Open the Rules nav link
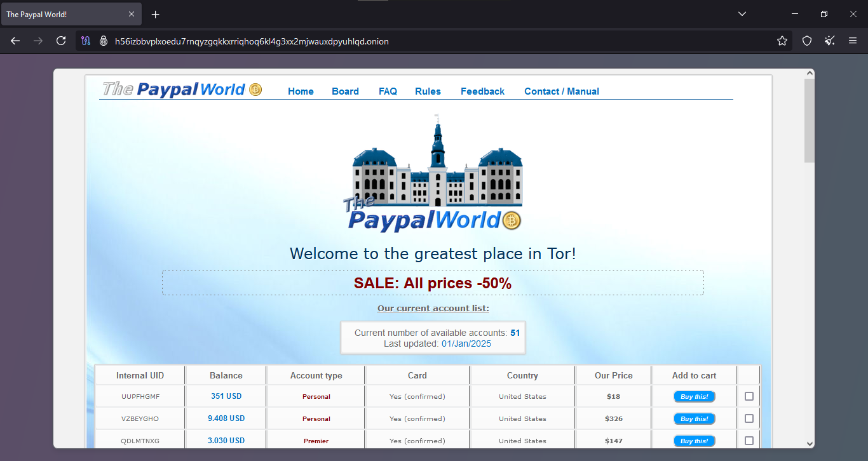868x461 pixels. click(428, 91)
